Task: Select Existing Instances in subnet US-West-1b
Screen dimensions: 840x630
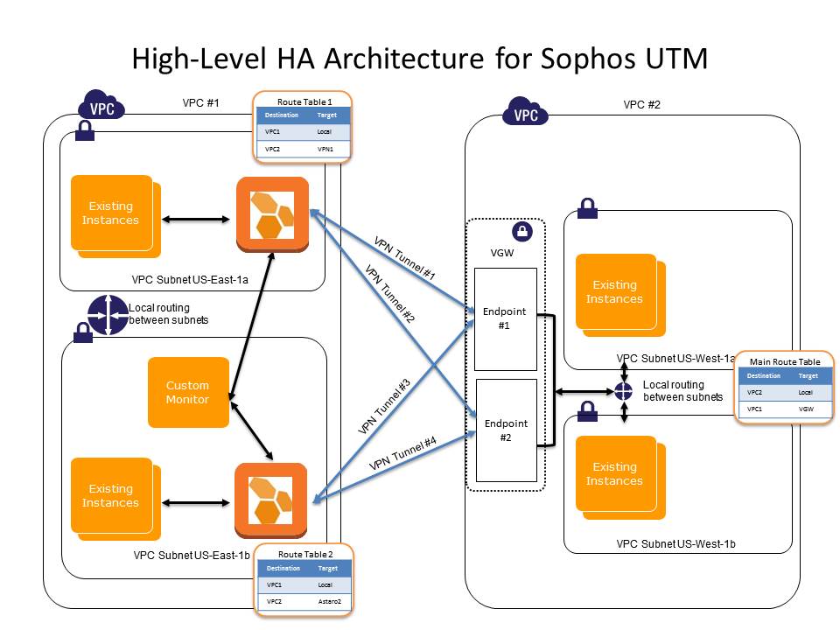Action: [x=620, y=478]
